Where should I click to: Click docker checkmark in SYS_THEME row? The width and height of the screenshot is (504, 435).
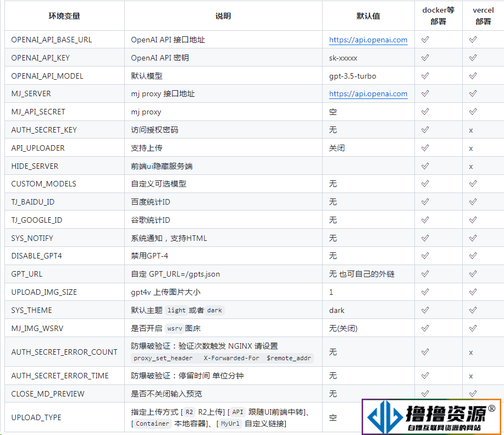tap(425, 310)
